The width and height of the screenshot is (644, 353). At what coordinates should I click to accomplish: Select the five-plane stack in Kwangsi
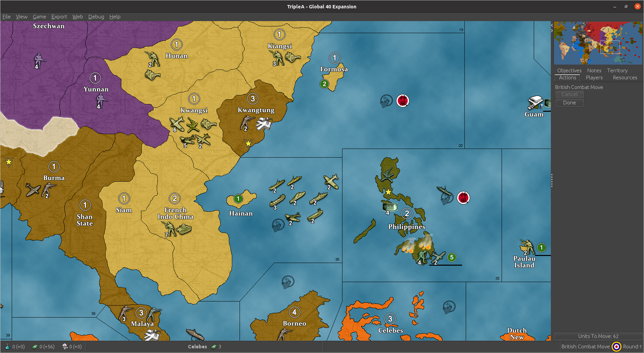click(187, 141)
